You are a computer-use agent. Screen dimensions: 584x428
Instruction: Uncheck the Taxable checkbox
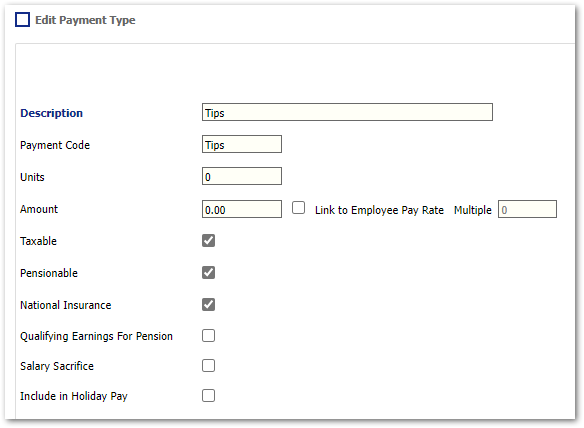click(x=209, y=241)
